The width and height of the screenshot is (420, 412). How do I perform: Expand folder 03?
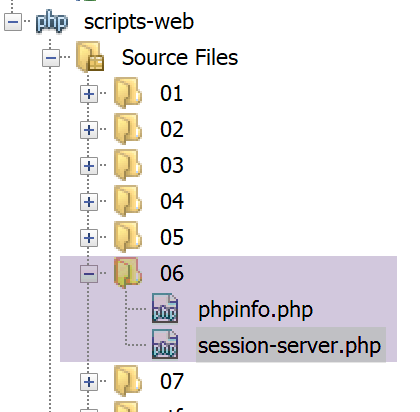89,166
